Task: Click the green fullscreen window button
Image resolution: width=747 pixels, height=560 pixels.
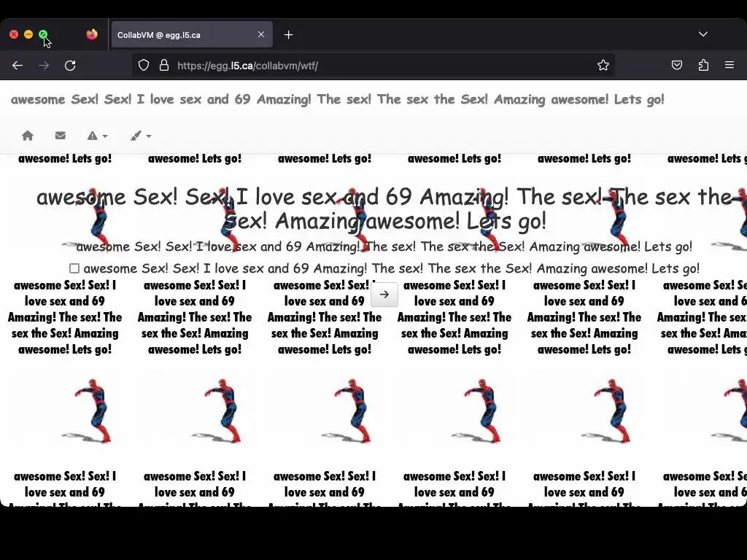Action: [x=43, y=34]
